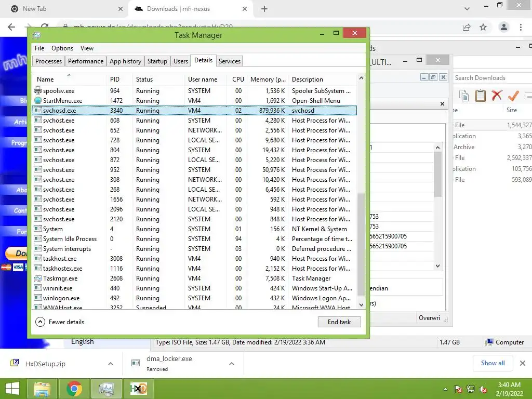The height and width of the screenshot is (399, 532).
Task: Select the System Idle Process row
Action: point(194,239)
